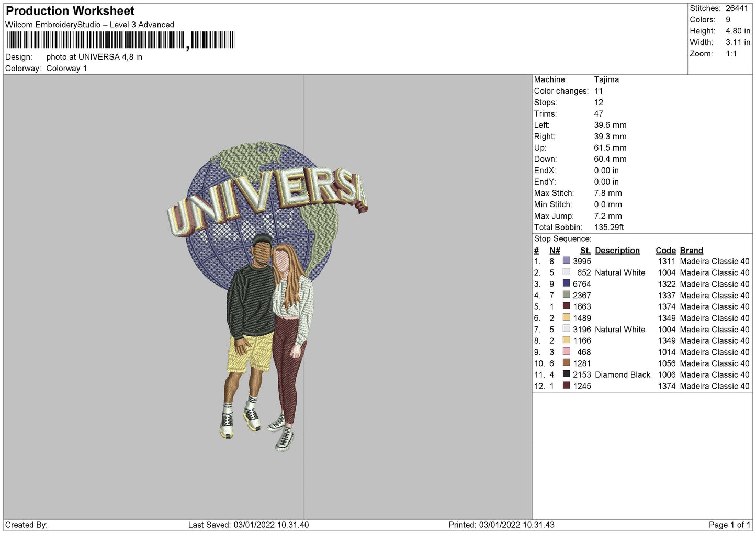Click the Stitches value '26441'
The height and width of the screenshot is (534, 756).
[x=737, y=8]
